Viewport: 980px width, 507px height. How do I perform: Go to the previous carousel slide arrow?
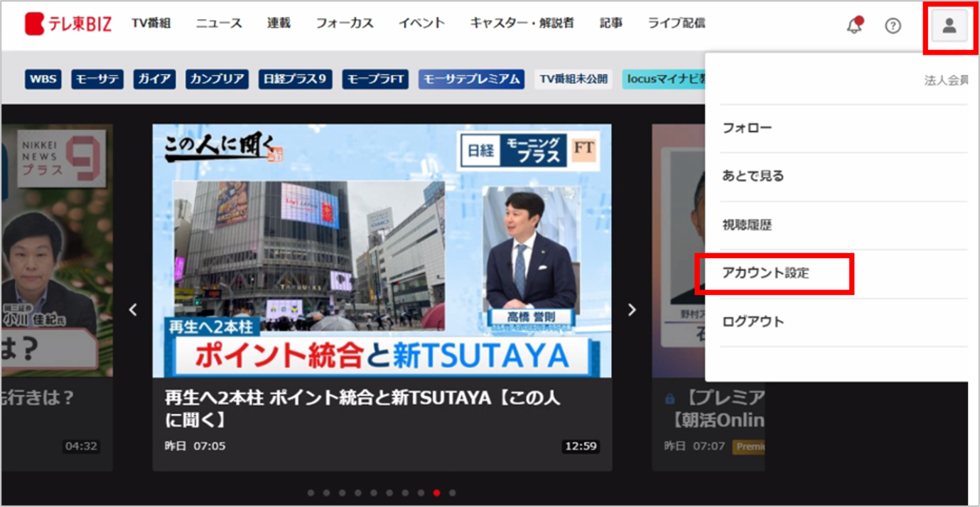coord(133,309)
